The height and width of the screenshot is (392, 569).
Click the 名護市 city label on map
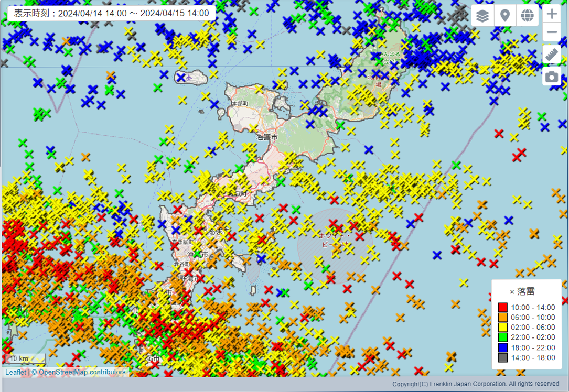[266, 137]
